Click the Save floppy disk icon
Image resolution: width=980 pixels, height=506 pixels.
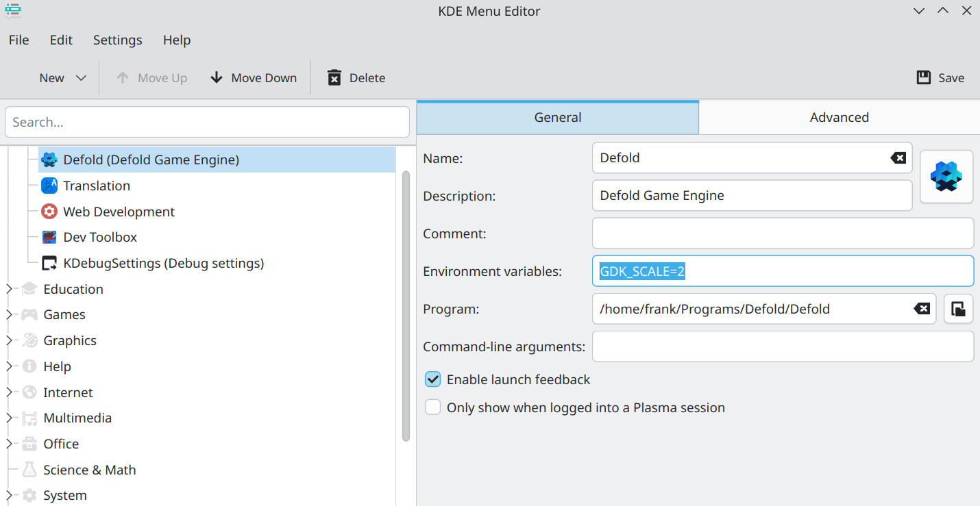click(923, 77)
